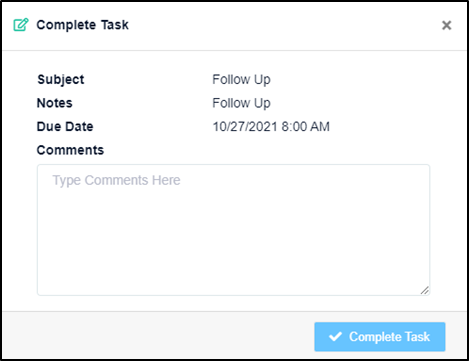Click the 8:00 AM time portion

pos(306,127)
